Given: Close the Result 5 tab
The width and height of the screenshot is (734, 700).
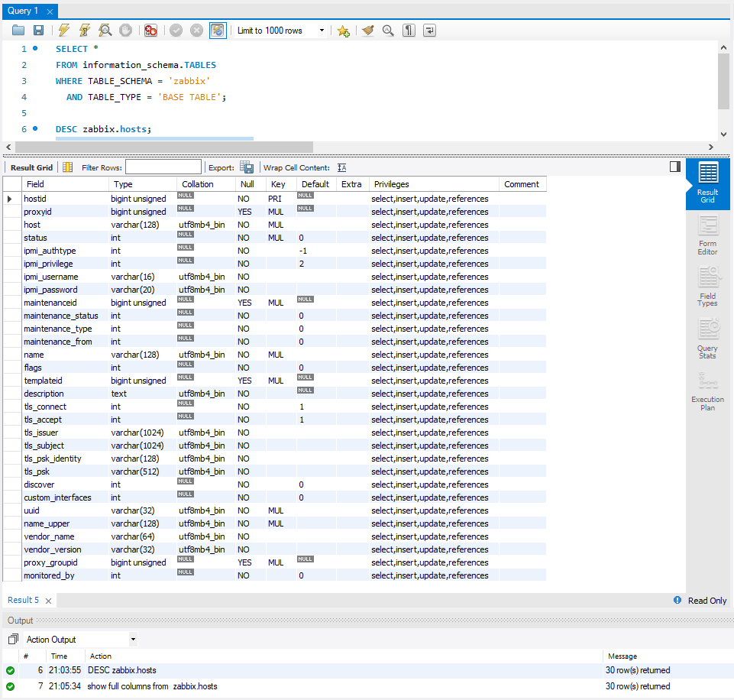Looking at the screenshot, I should (48, 601).
